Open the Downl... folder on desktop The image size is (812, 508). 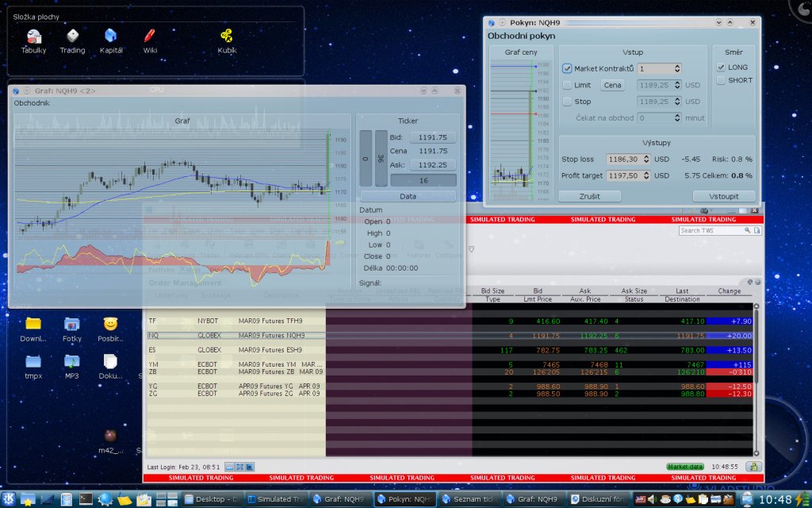33,329
